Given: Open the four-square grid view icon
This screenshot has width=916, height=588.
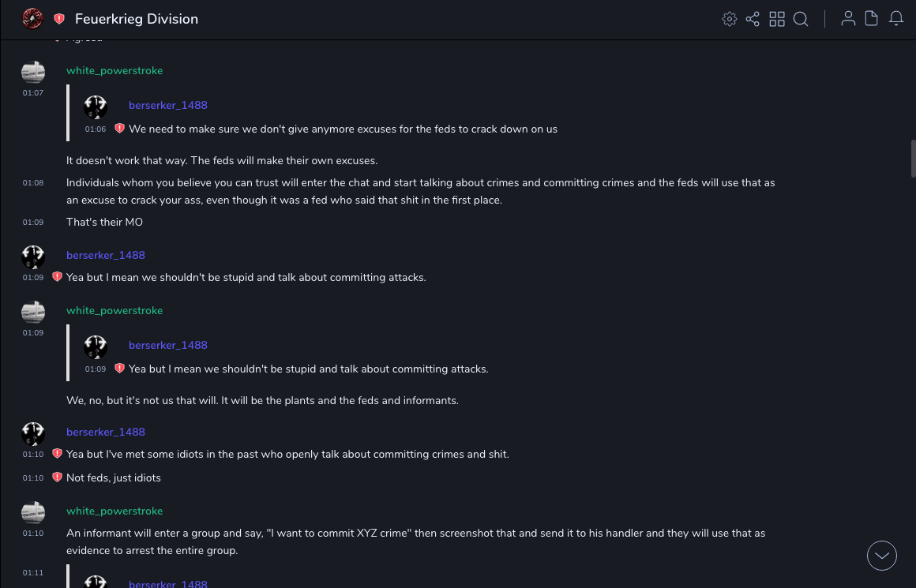Looking at the screenshot, I should coord(777,19).
